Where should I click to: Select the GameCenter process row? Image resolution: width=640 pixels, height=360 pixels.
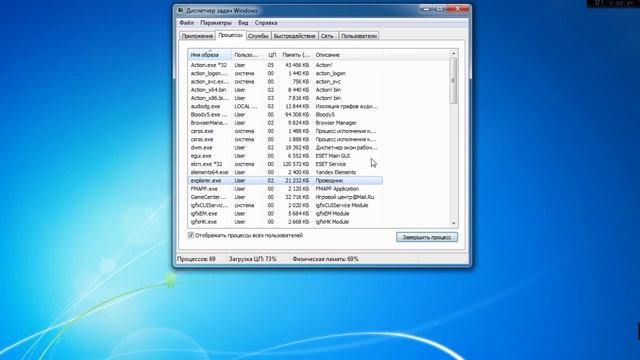(285, 197)
